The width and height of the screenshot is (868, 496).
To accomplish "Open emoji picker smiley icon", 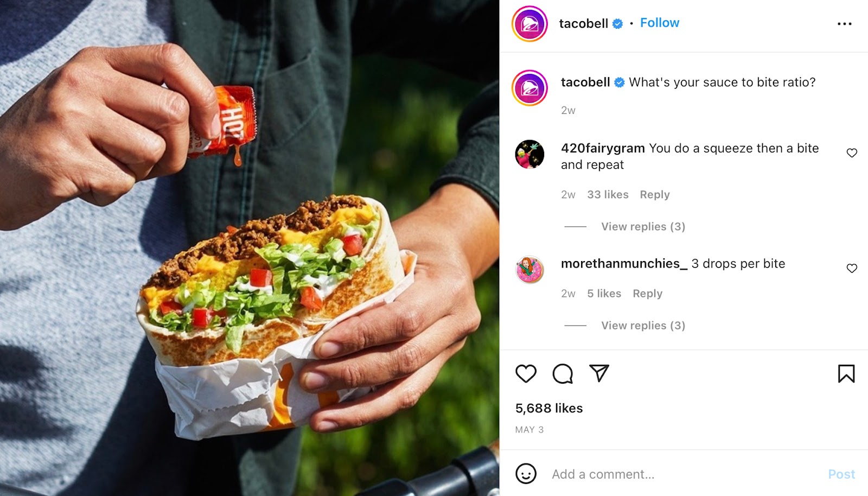I will (526, 474).
